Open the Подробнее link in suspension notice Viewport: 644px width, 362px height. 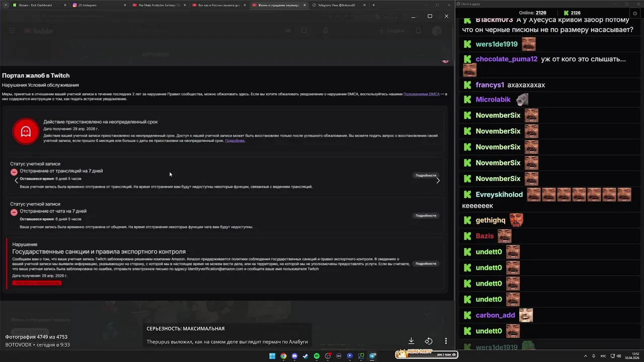point(235,141)
